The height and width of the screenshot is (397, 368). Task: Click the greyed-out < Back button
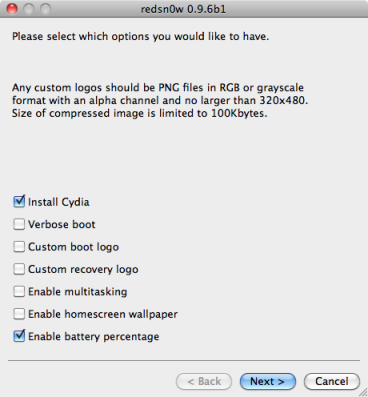(204, 381)
